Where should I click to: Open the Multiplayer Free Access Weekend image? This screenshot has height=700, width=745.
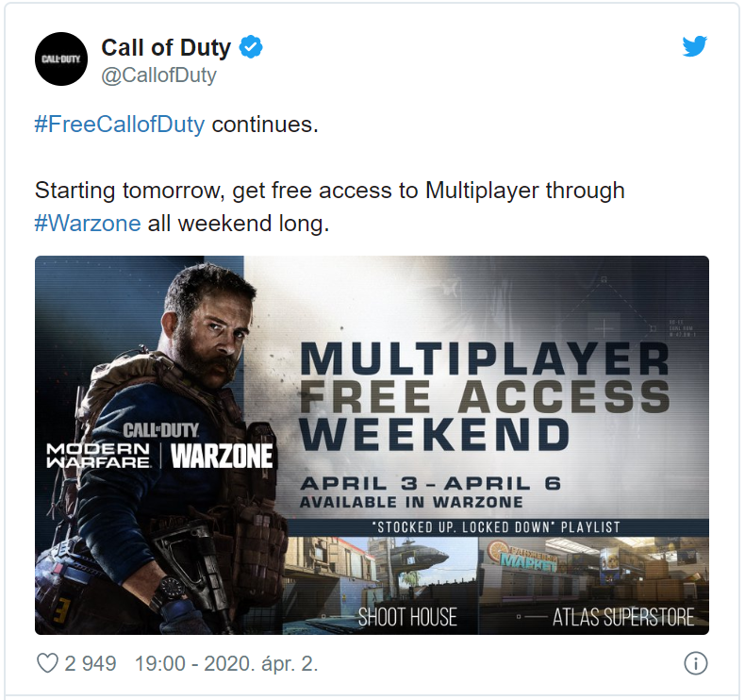pos(372,444)
